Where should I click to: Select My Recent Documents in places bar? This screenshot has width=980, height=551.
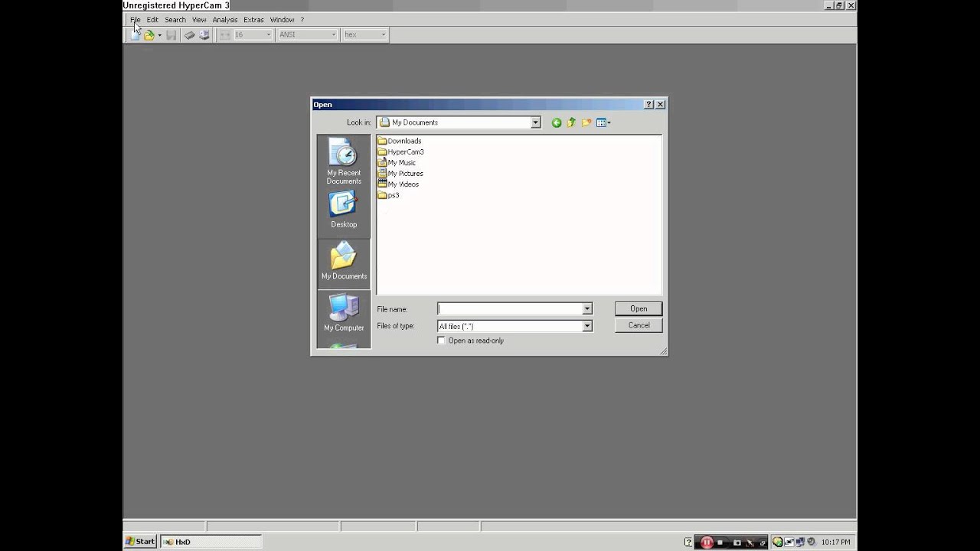(x=344, y=161)
